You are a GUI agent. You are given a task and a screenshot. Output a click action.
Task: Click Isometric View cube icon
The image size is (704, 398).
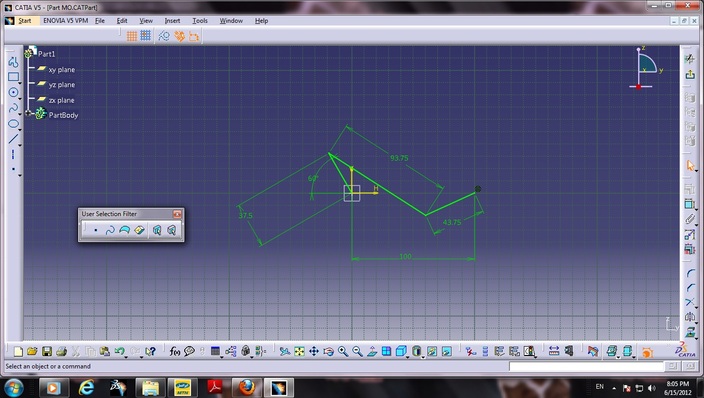[401, 351]
